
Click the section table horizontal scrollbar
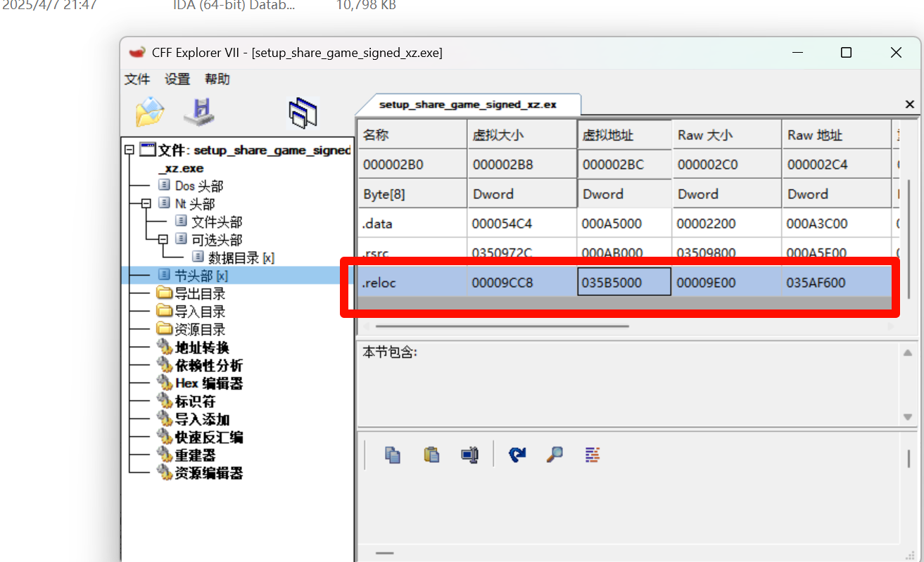coord(502,326)
